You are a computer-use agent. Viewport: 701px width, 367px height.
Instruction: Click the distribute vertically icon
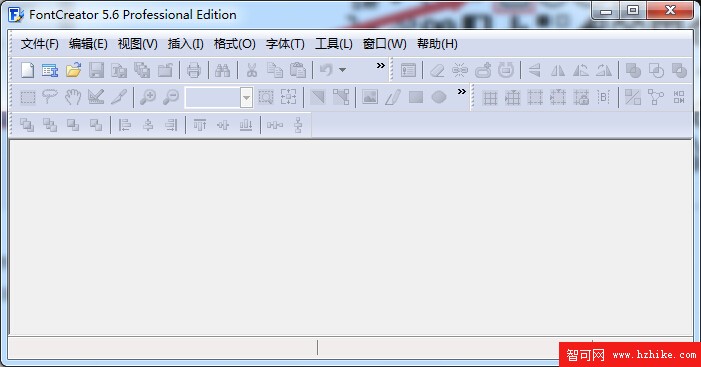coord(298,125)
